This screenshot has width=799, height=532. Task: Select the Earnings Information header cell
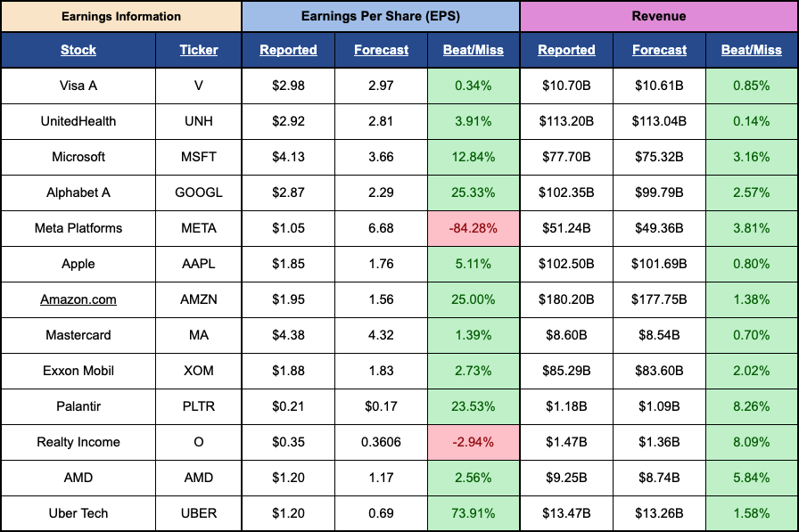click(120, 16)
